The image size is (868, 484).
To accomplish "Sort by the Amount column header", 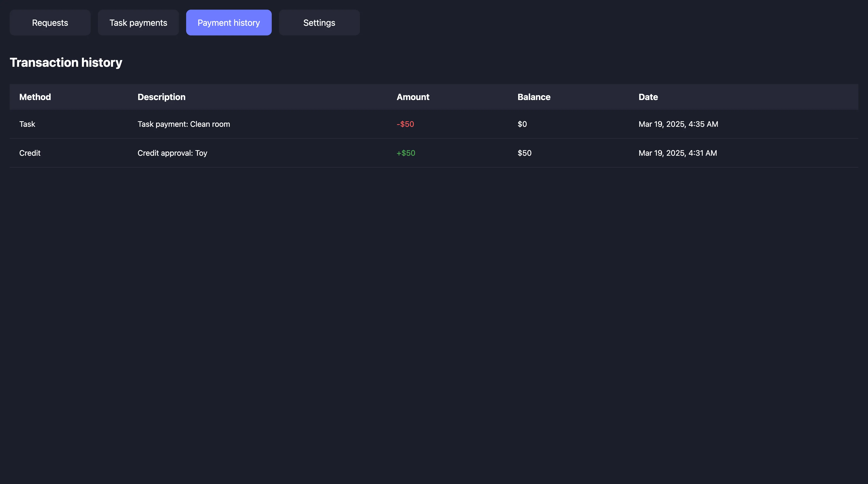I will (413, 97).
